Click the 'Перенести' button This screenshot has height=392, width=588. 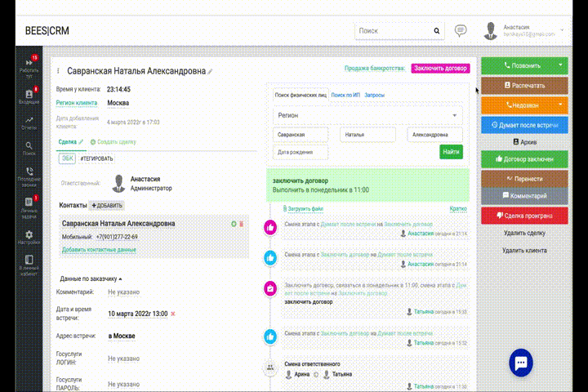[x=524, y=179]
